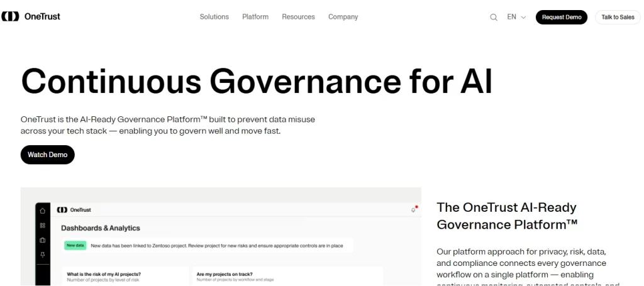Expand the EN language dropdown

516,17
